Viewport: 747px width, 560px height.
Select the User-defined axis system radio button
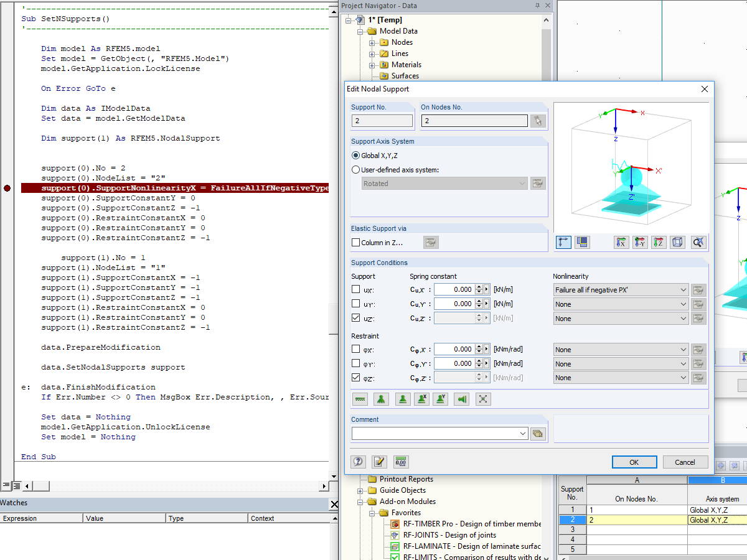pos(355,169)
